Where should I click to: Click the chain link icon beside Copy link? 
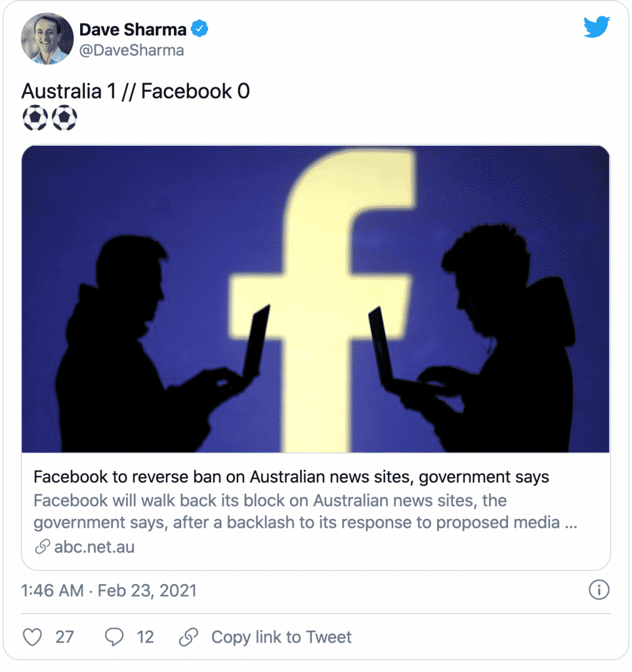pyautogui.click(x=189, y=637)
